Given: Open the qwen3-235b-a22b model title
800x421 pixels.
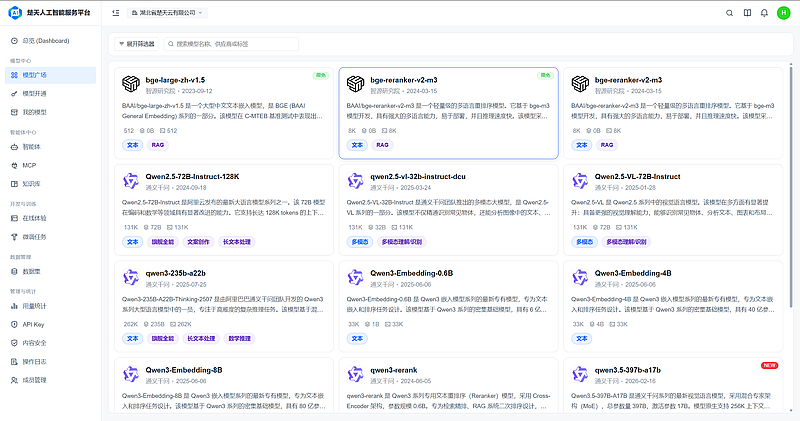Looking at the screenshot, I should 176,274.
